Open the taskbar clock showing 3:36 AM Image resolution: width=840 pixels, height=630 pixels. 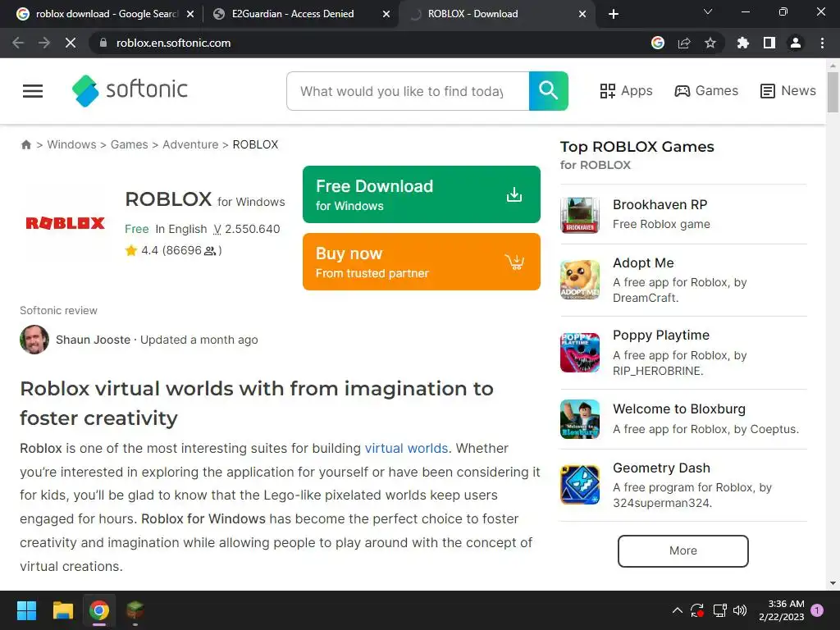coord(782,610)
